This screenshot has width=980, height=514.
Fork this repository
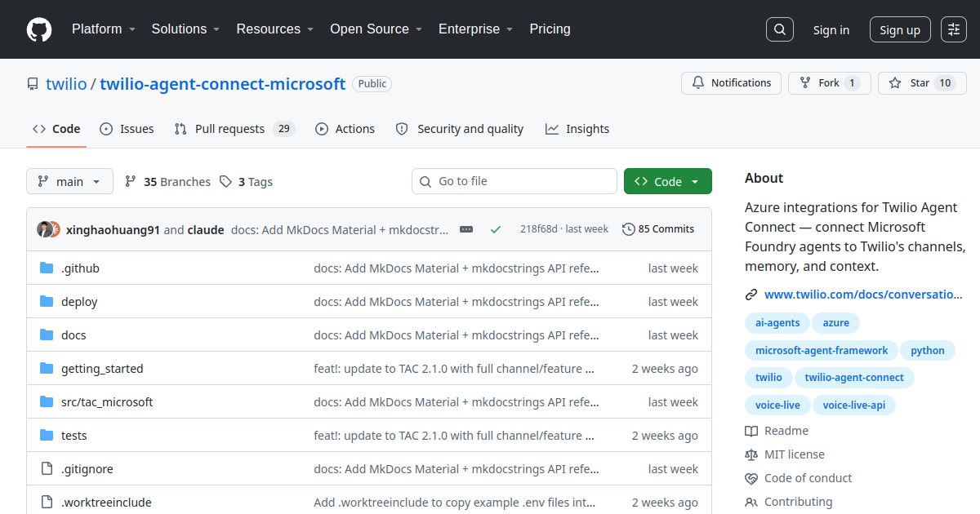pyautogui.click(x=829, y=83)
